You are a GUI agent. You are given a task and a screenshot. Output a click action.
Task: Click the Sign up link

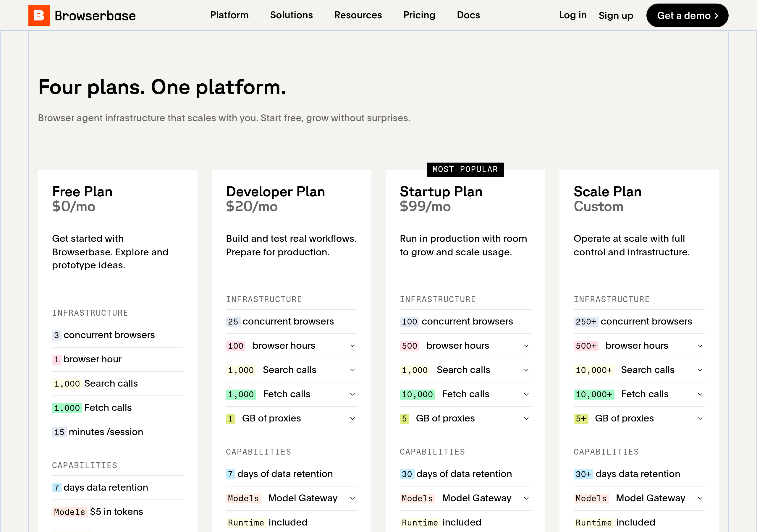[616, 15]
